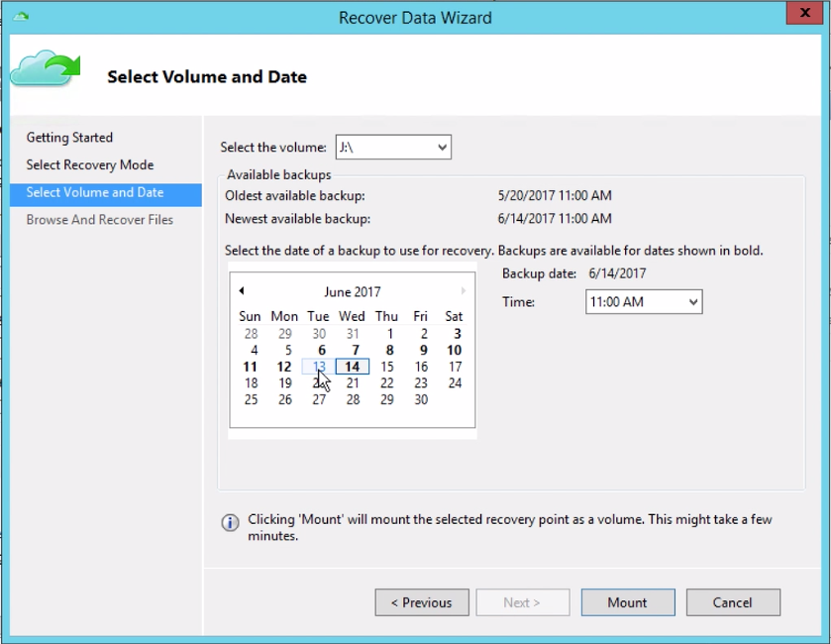Choose June 30 in the calendar
This screenshot has height=644, width=831.
(x=421, y=399)
